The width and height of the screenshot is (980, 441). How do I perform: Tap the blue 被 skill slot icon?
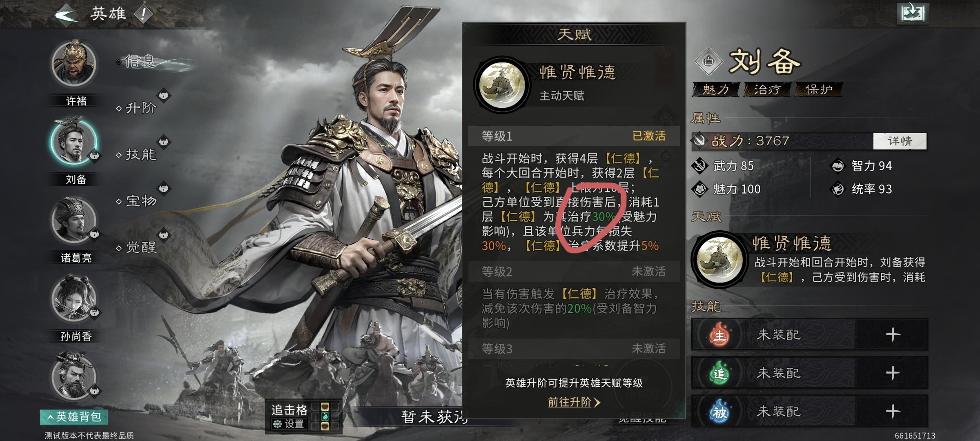coord(719,412)
